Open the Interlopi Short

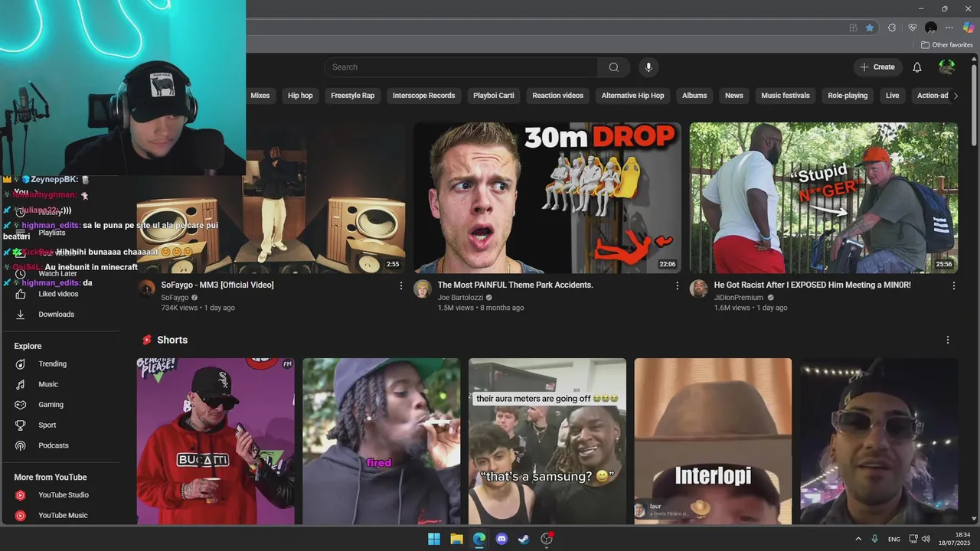(713, 441)
